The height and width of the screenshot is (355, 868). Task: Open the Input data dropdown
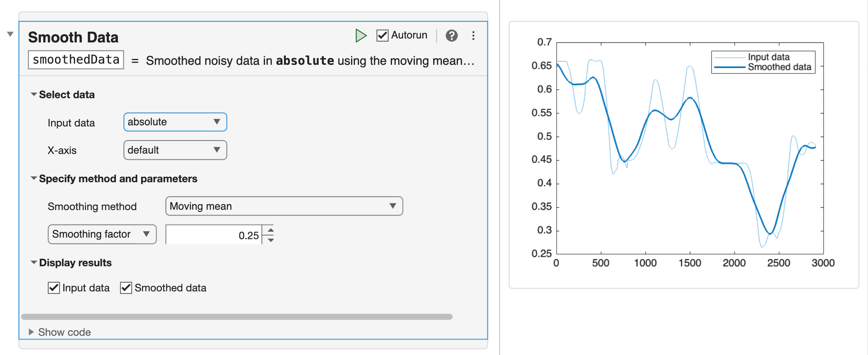tap(175, 122)
